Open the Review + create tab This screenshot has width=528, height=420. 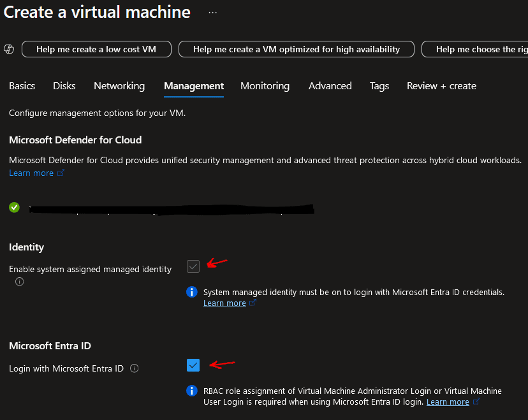441,86
